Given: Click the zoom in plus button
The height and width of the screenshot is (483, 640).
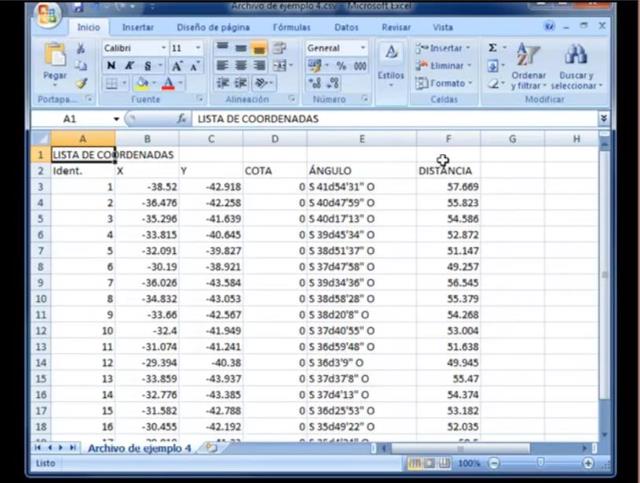Looking at the screenshot, I should tap(588, 463).
